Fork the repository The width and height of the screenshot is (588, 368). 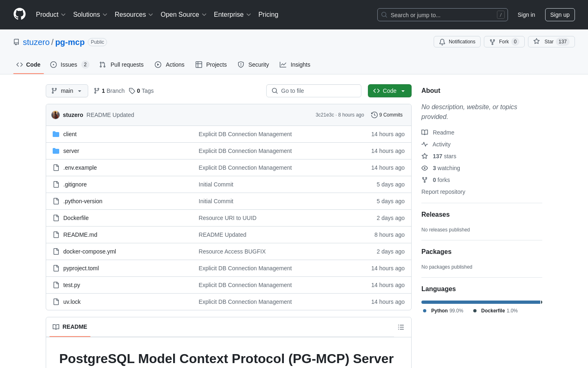(x=499, y=42)
